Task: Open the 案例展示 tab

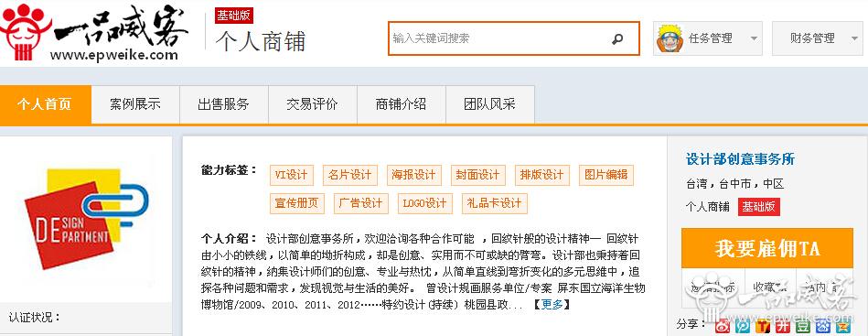Action: click(x=135, y=104)
